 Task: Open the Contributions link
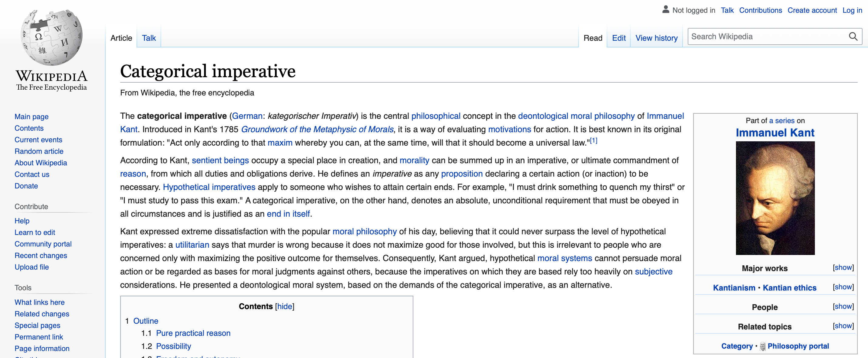pyautogui.click(x=761, y=10)
